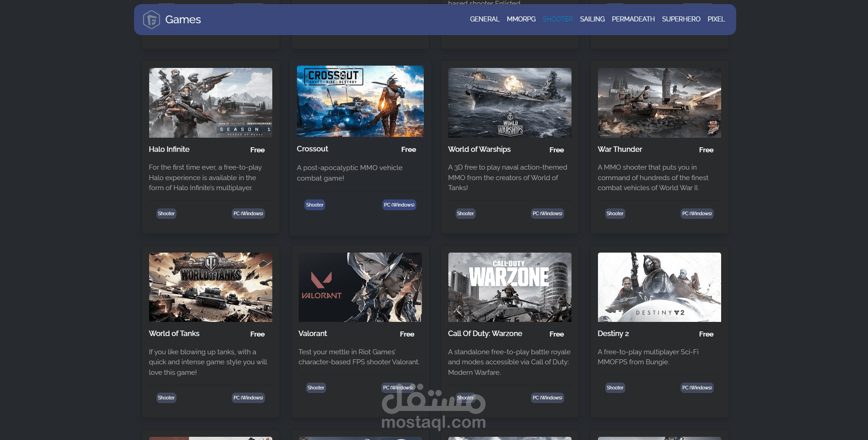Click the Crossout description text

click(x=350, y=173)
